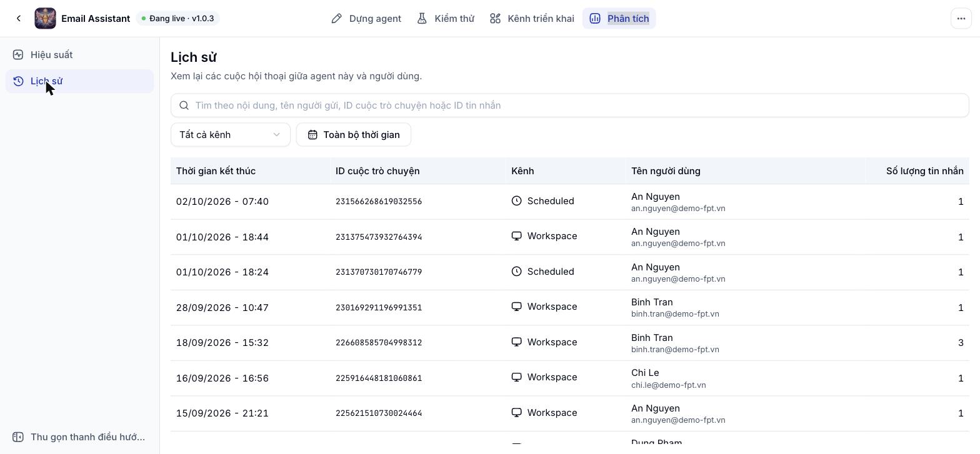Click the Email Assistant avatar image

click(45, 19)
